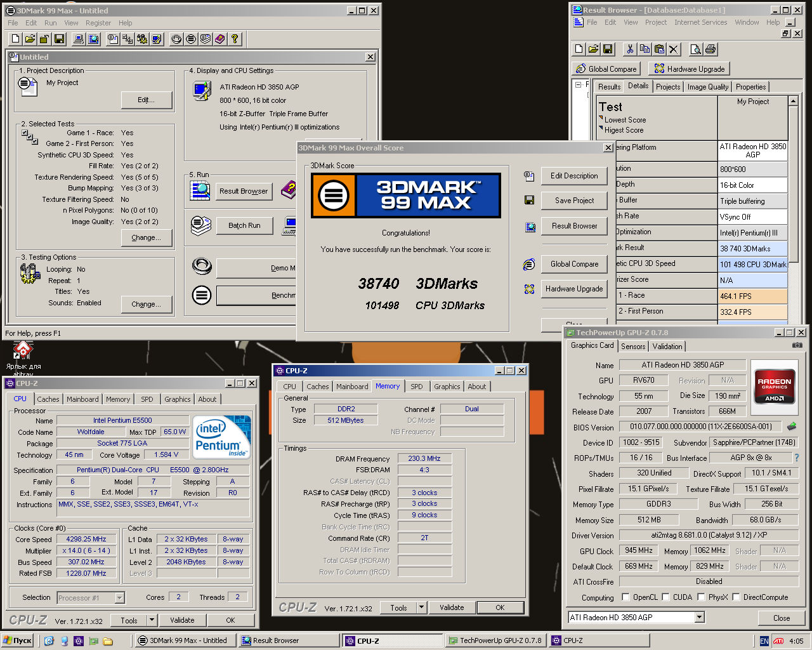Screen dimensions: 812x650
Task: Click the computer system info toolbar icon
Action: coord(79,39)
